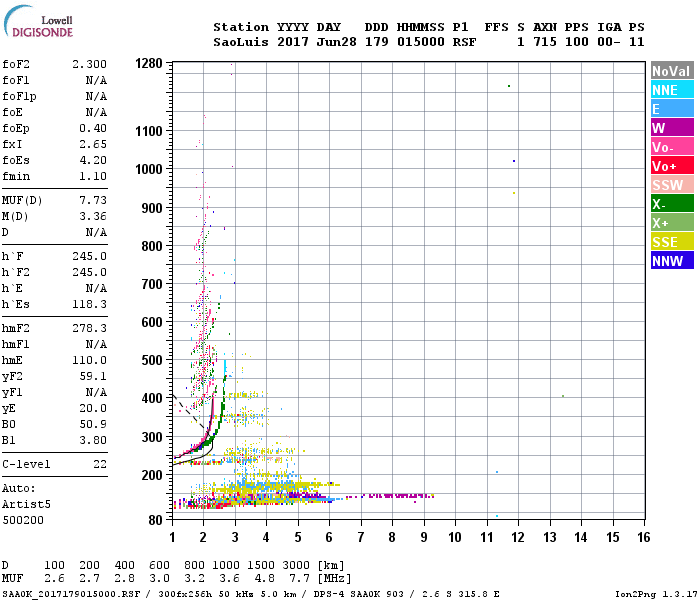The image size is (700, 600).
Task: Click the Jun28 date in header
Action: pos(337,42)
